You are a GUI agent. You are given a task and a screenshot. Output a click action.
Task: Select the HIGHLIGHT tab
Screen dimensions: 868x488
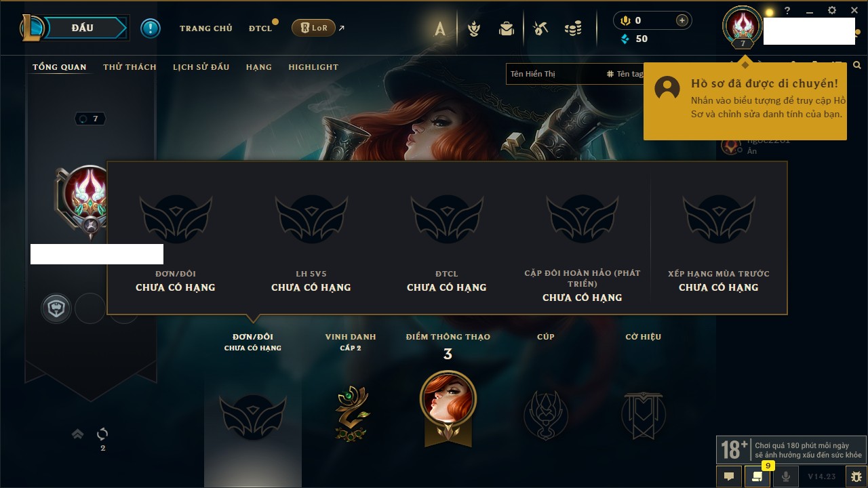313,67
